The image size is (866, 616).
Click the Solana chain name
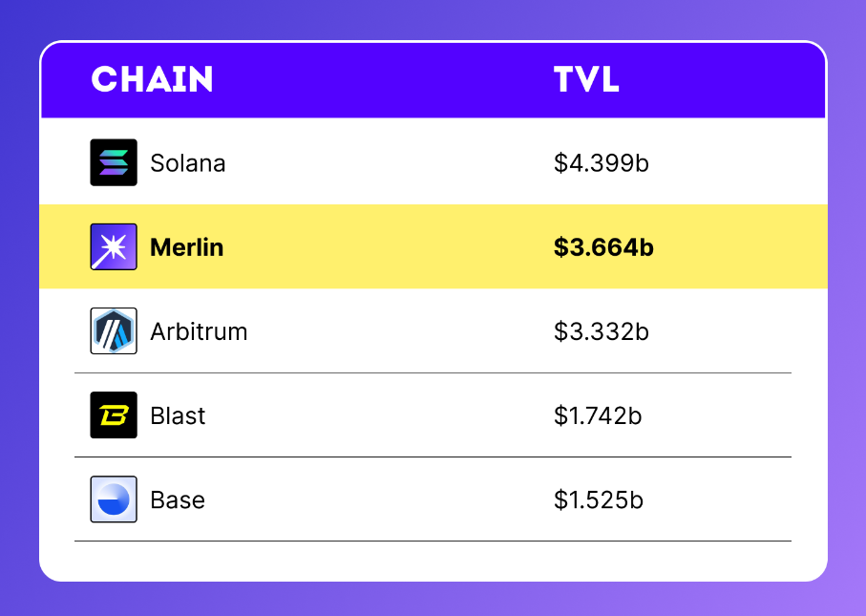[x=188, y=163]
